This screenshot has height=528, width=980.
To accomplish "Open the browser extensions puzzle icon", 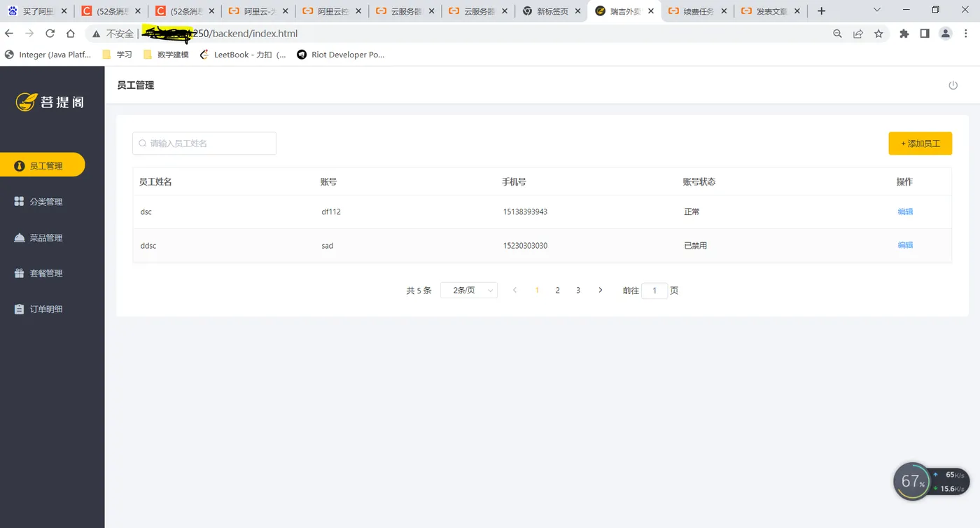I will (904, 34).
